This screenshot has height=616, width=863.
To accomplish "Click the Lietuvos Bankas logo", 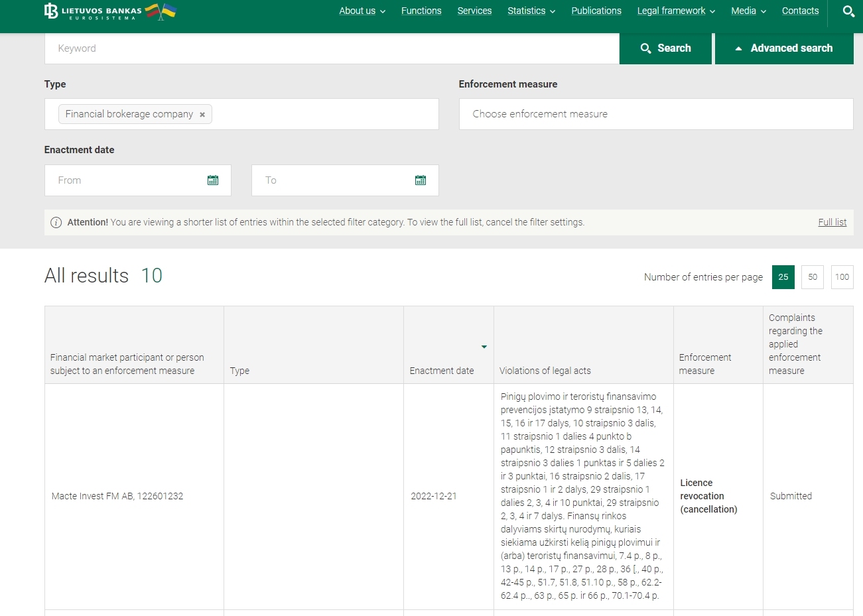I will click(x=93, y=11).
